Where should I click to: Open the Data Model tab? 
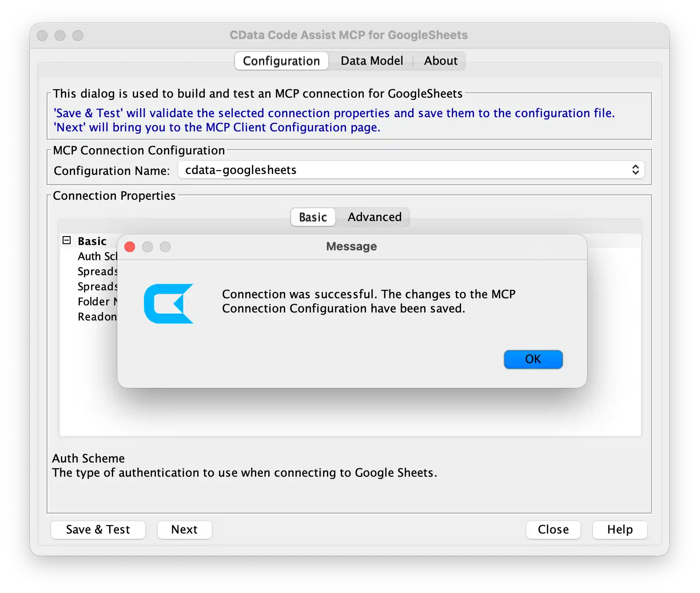[372, 61]
